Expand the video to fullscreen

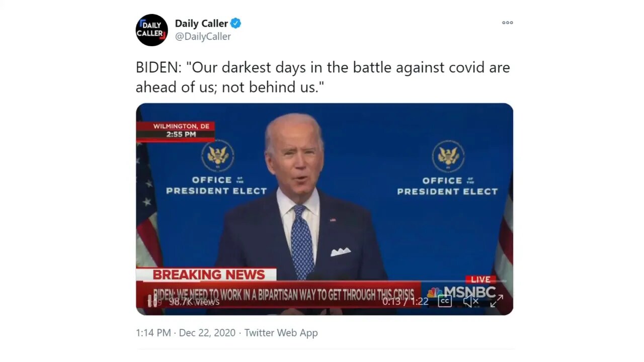click(x=497, y=301)
